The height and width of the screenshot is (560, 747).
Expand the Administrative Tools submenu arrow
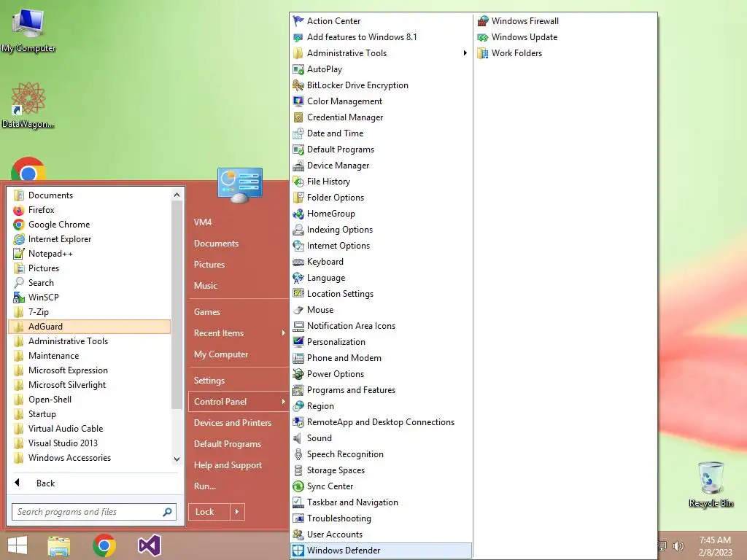point(465,53)
